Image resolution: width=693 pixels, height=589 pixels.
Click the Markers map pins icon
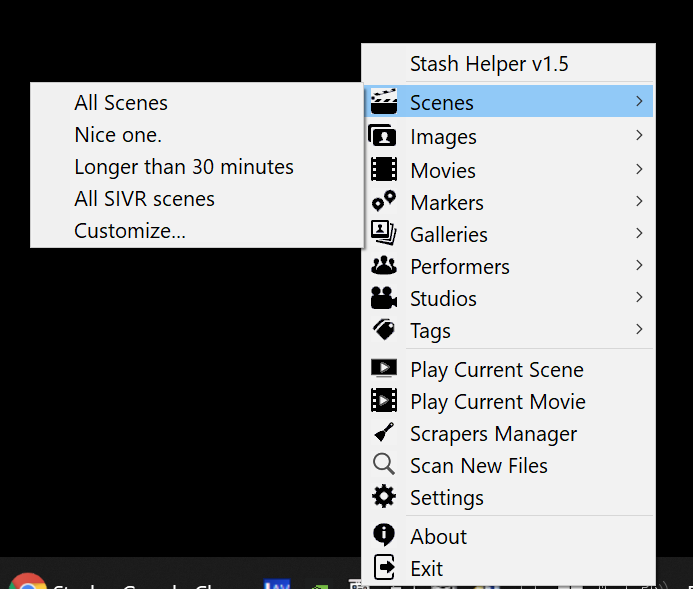pyautogui.click(x=384, y=201)
